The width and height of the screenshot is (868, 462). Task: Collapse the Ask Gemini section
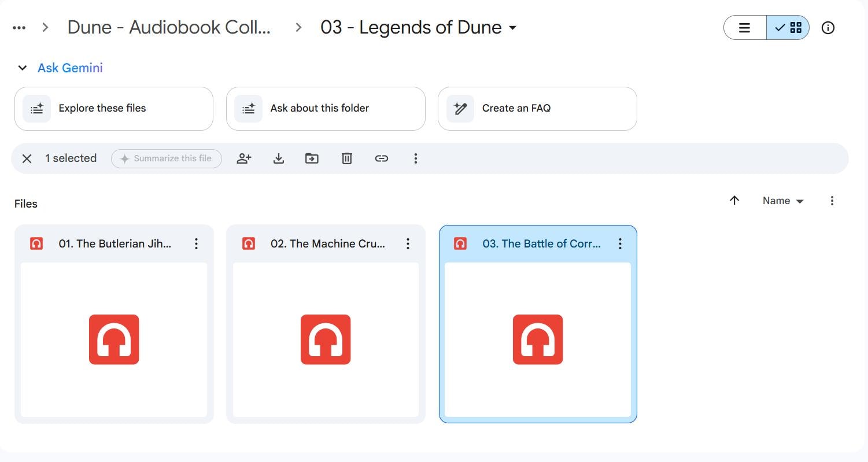(23, 68)
